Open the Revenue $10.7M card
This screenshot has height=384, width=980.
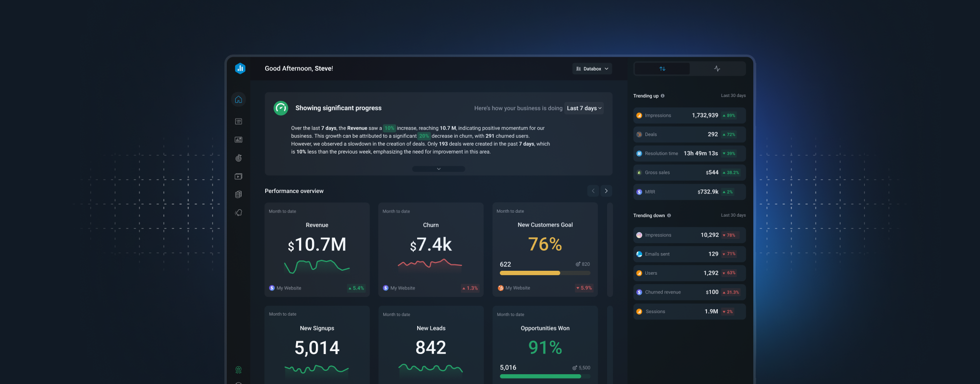[x=317, y=250]
